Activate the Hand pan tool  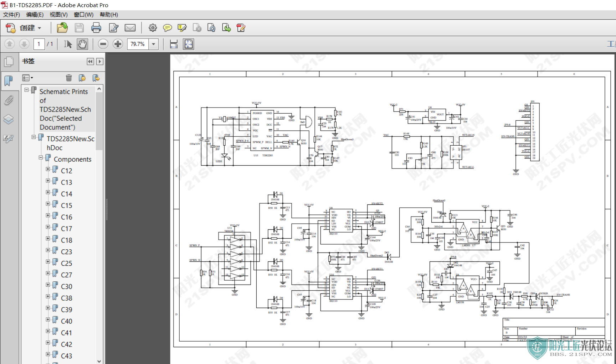pyautogui.click(x=82, y=44)
